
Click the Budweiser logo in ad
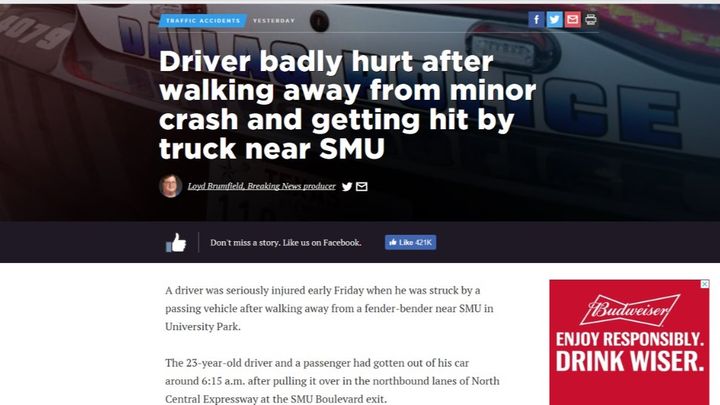(x=629, y=310)
